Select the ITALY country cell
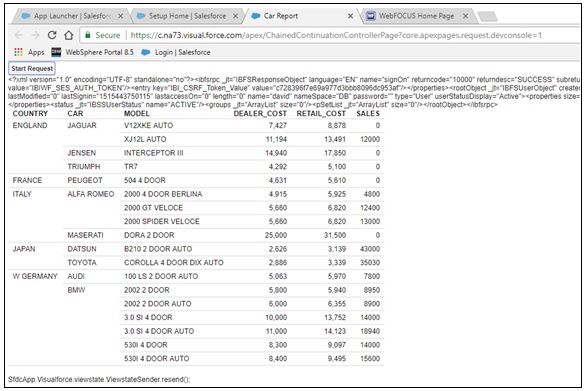The height and width of the screenshot is (391, 585). point(22,194)
